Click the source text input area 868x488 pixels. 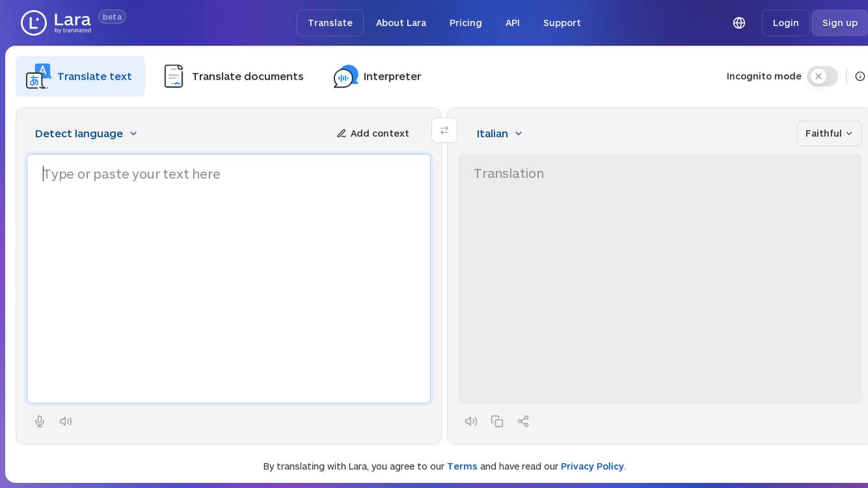[228, 278]
